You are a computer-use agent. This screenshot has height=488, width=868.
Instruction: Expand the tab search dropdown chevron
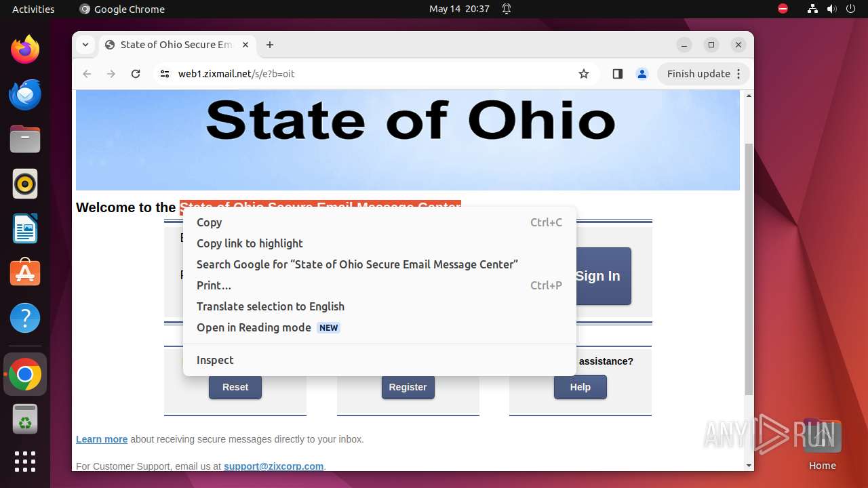[85, 45]
